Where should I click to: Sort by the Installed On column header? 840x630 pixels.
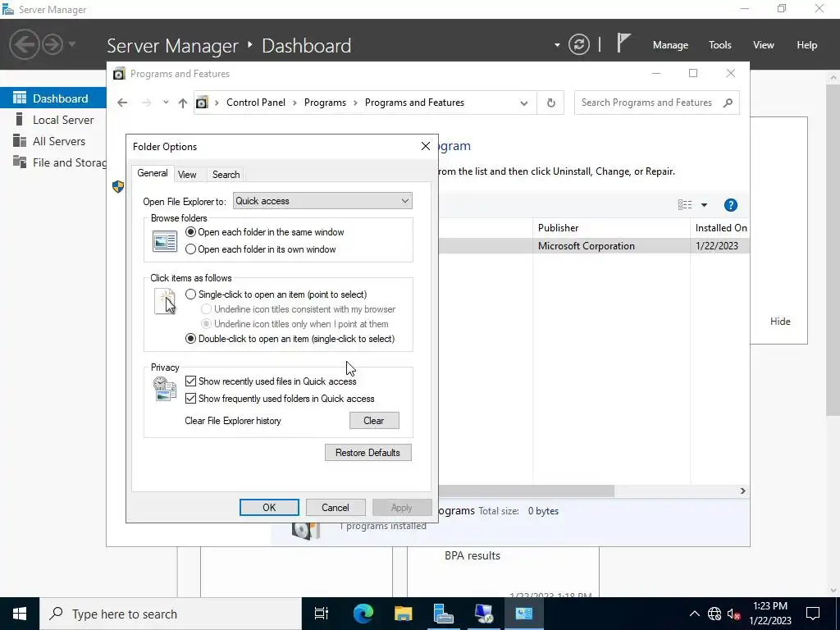720,228
